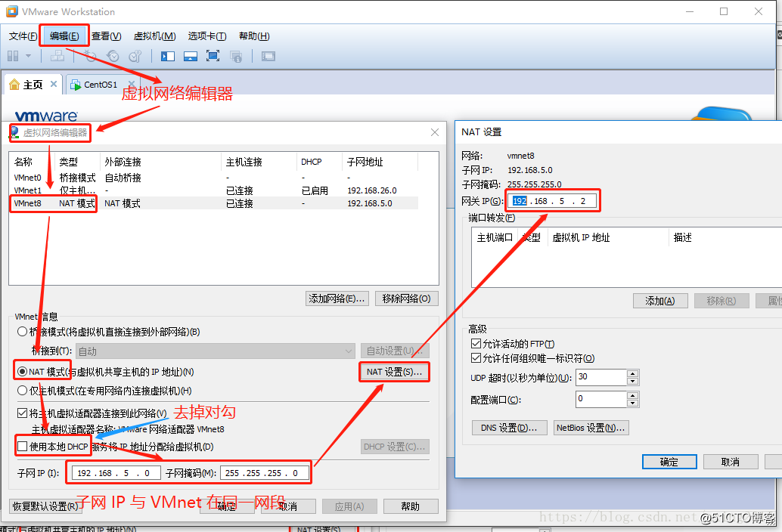The height and width of the screenshot is (532, 782).
Task: Click the DHCP 设置(C)... button
Action: point(395,447)
